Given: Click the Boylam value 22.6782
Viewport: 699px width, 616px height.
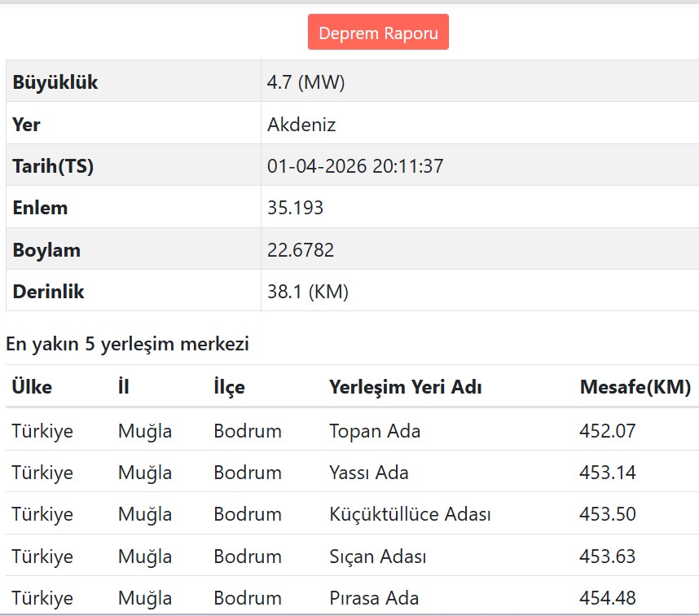Looking at the screenshot, I should pos(301,250).
